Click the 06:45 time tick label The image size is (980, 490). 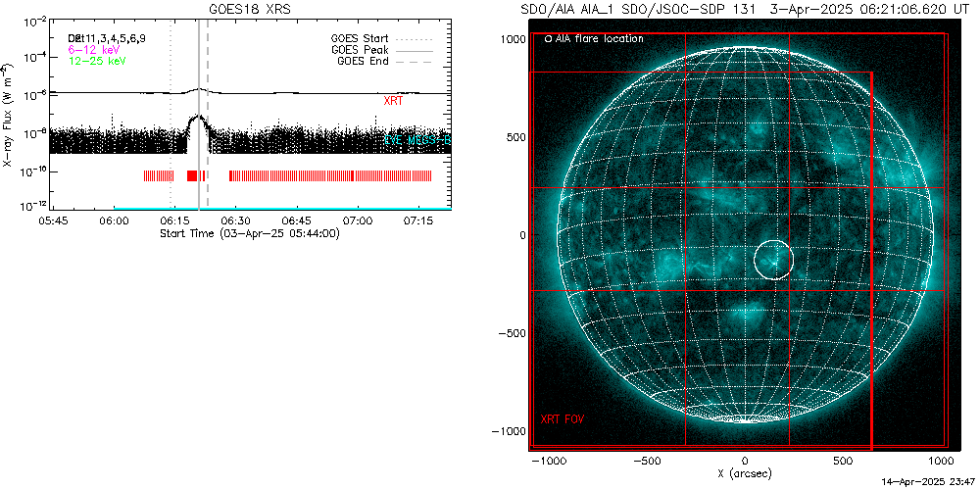pos(297,221)
